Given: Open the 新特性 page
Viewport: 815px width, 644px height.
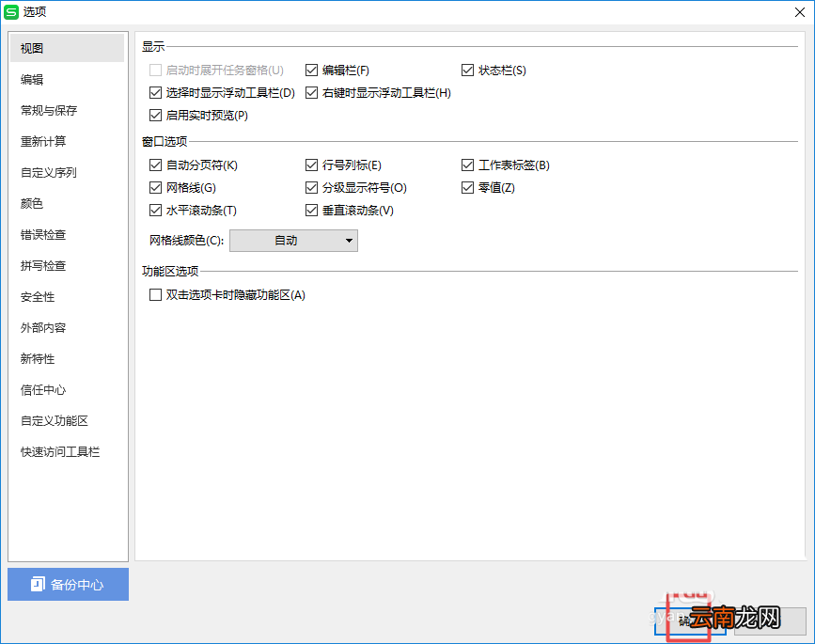Looking at the screenshot, I should 67,358.
